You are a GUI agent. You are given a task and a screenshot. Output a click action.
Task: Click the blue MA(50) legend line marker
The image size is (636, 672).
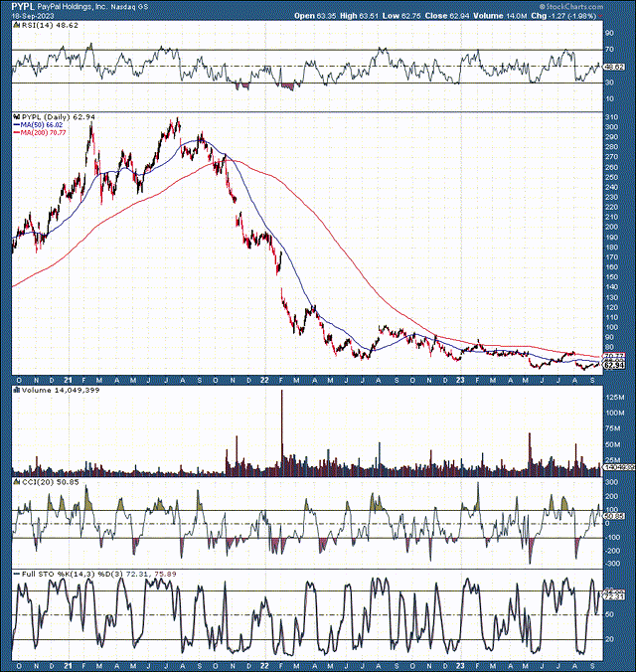[17, 124]
